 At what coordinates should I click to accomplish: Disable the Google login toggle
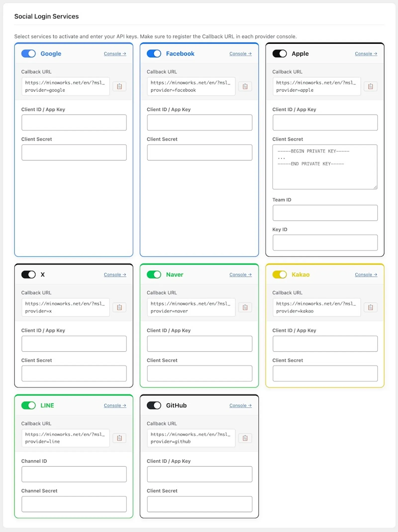tap(28, 53)
